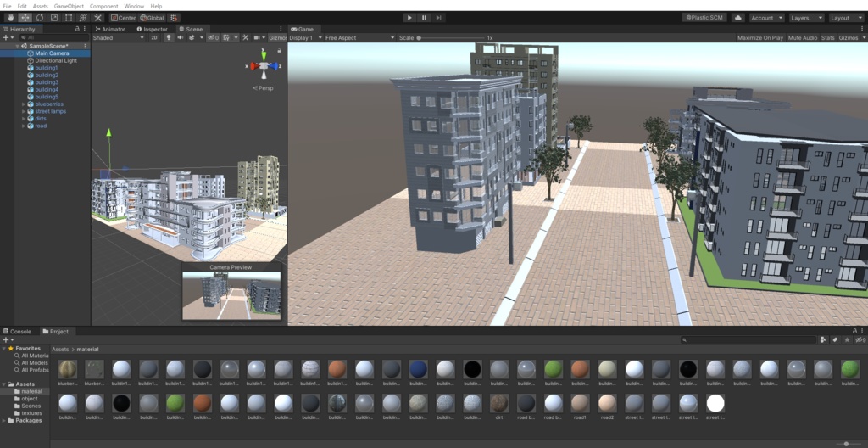Screen dimensions: 868x448
Task: Select the Move tool
Action: [x=25, y=18]
